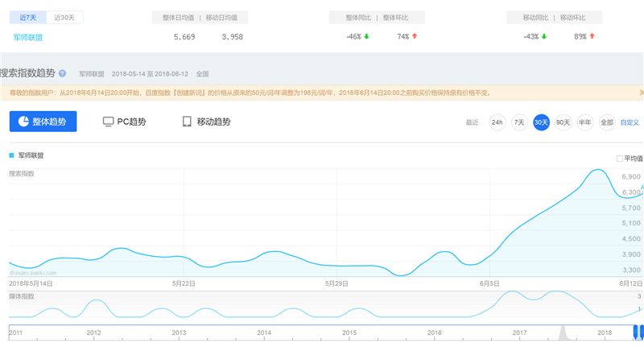Close the orange price notice banner

point(641,93)
